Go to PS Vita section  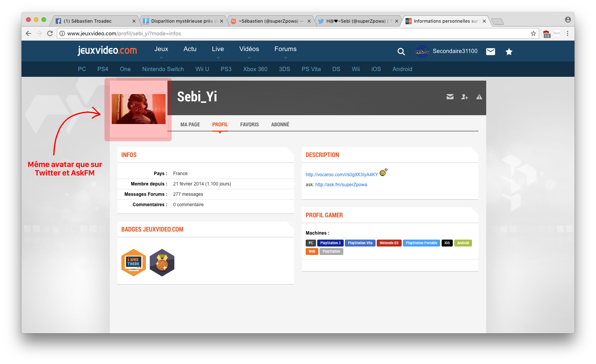point(311,69)
